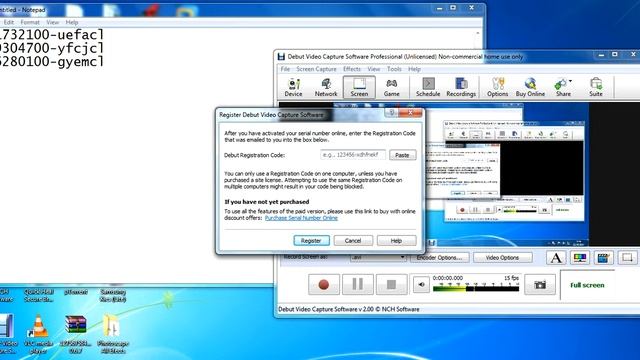The height and width of the screenshot is (360, 640).
Task: Open the Effects menu in Debut
Action: (352, 69)
